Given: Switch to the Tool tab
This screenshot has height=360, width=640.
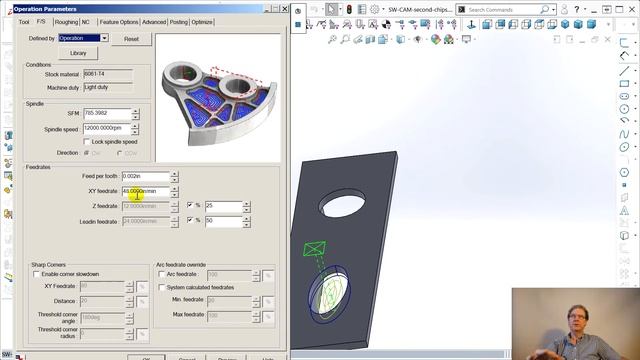Looking at the screenshot, I should coord(24,22).
